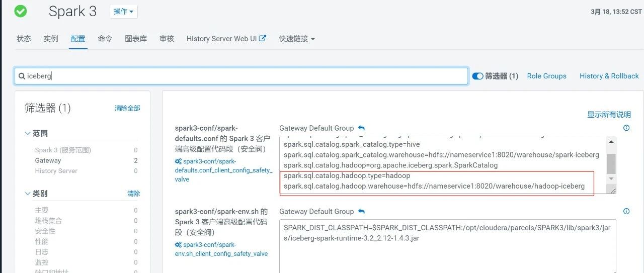Open History Server Web UI link

(226, 39)
